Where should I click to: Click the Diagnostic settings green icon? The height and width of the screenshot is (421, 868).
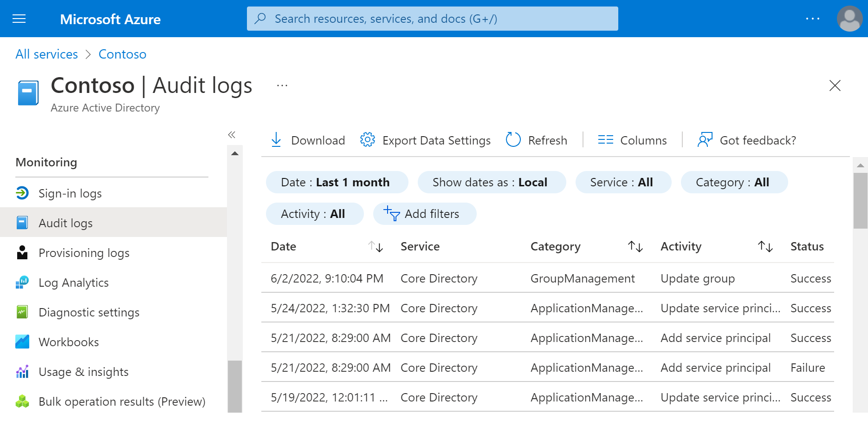pyautogui.click(x=22, y=312)
